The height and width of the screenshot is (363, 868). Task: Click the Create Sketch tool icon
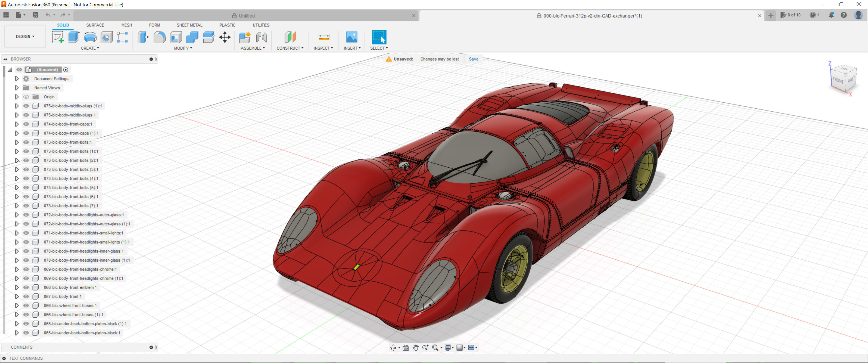click(58, 37)
